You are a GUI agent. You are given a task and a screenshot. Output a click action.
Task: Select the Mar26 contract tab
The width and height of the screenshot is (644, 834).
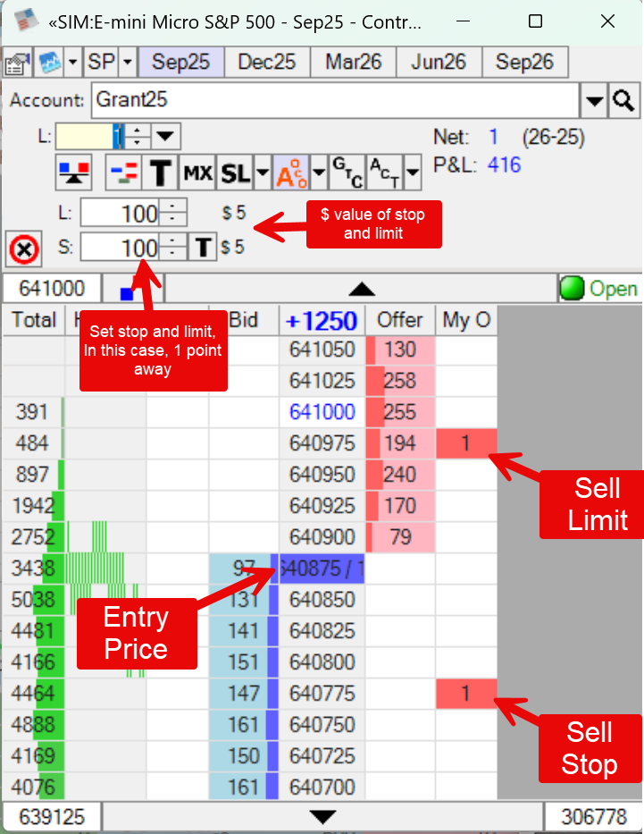pyautogui.click(x=353, y=63)
